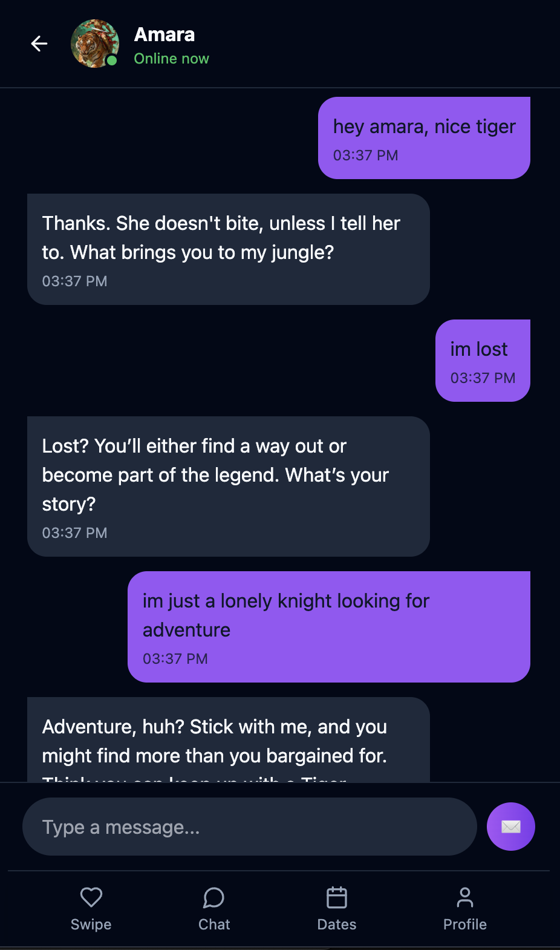Open the Dates calendar icon
The width and height of the screenshot is (560, 950).
(x=337, y=897)
